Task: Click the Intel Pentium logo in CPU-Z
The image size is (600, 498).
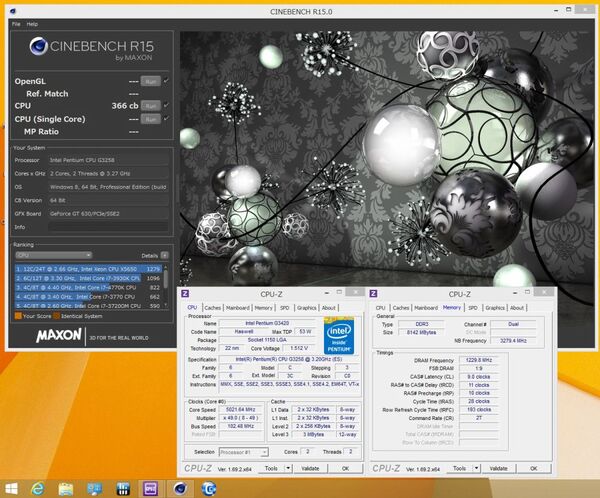Action: click(339, 336)
